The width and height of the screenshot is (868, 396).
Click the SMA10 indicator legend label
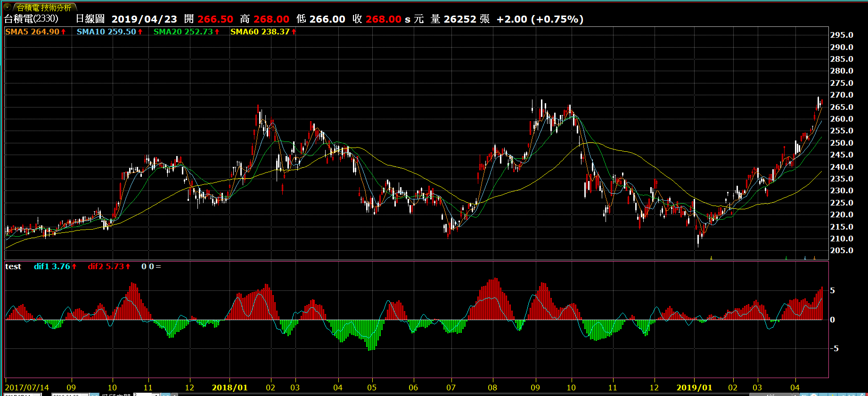click(x=91, y=32)
